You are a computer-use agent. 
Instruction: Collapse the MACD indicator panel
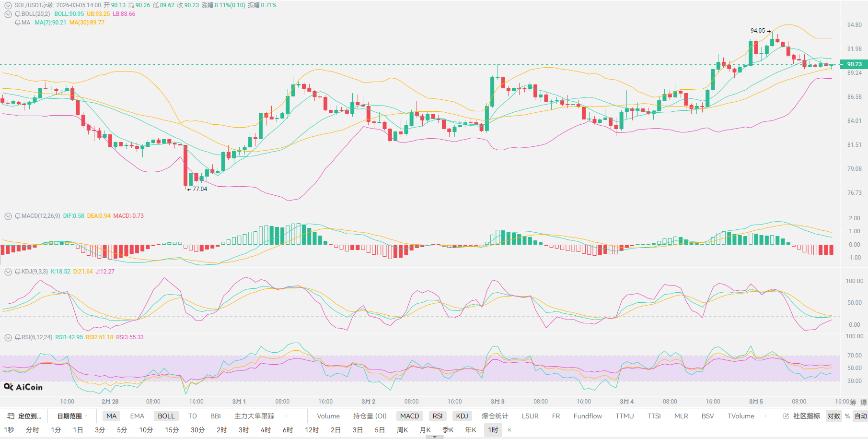tap(8, 216)
